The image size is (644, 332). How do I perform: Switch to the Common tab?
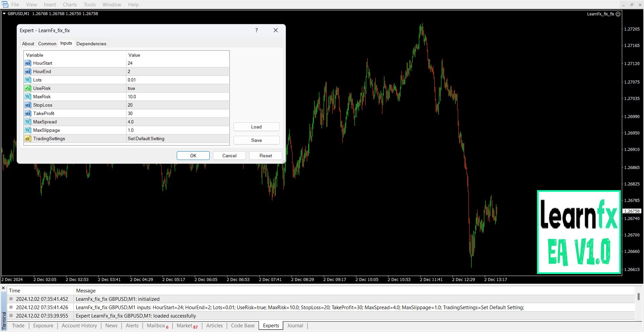coord(47,44)
